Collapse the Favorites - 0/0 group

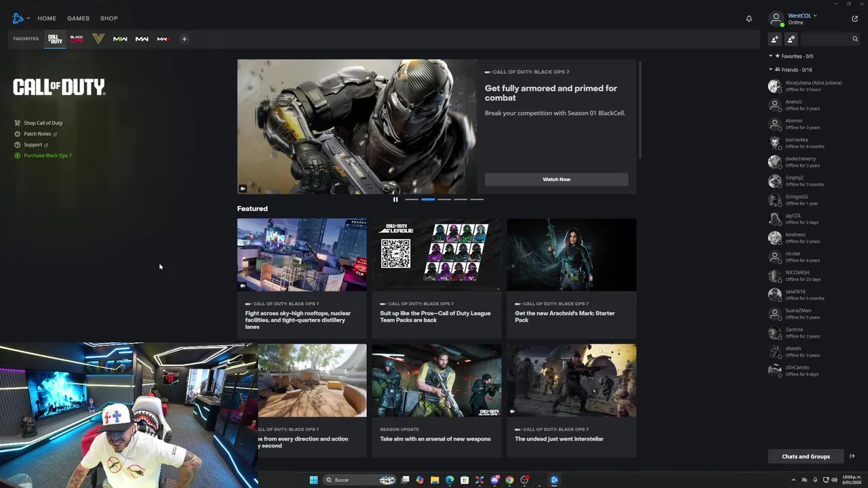click(x=791, y=56)
